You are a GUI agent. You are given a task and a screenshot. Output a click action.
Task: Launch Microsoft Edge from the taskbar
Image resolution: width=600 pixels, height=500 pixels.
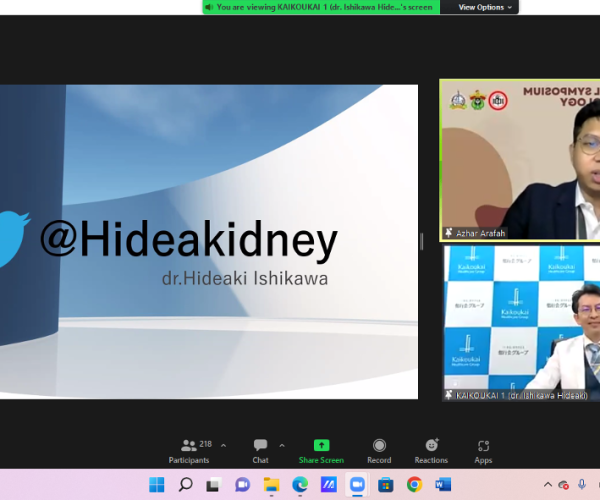pyautogui.click(x=300, y=485)
